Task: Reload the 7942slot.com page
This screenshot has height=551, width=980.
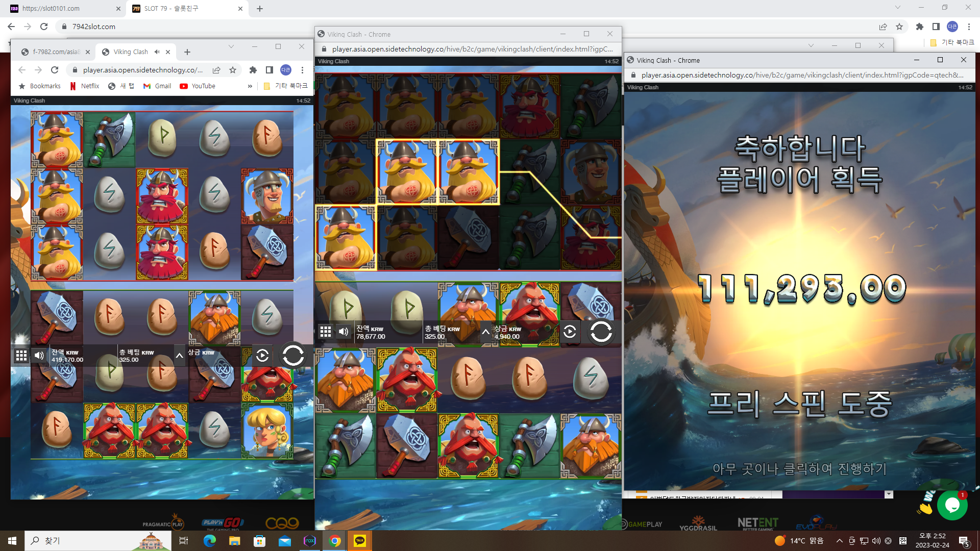Action: pos(44,27)
